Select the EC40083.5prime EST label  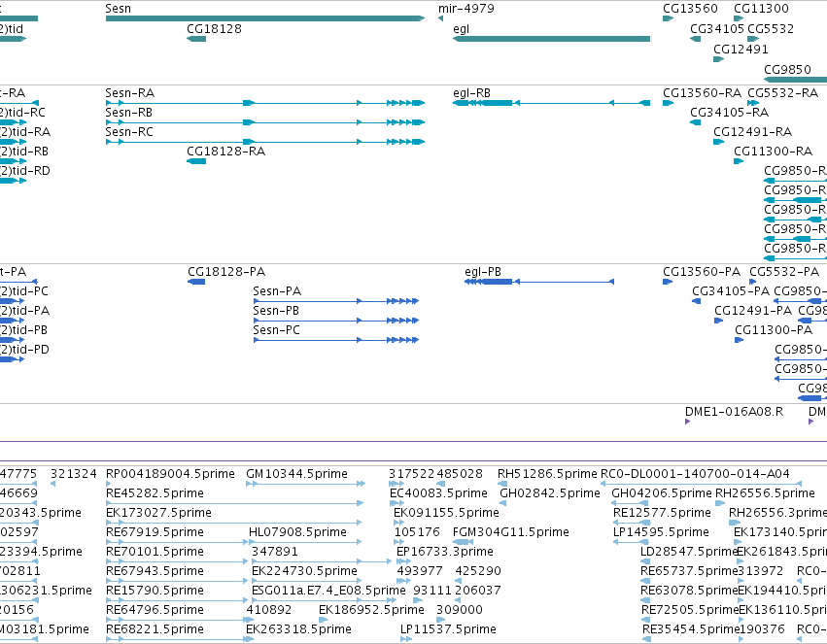click(x=439, y=493)
